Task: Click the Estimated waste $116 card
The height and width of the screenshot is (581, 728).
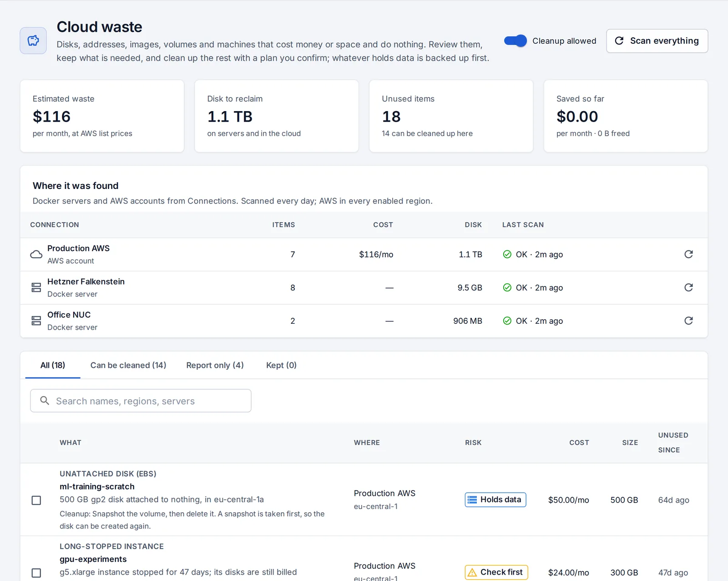Action: click(102, 116)
